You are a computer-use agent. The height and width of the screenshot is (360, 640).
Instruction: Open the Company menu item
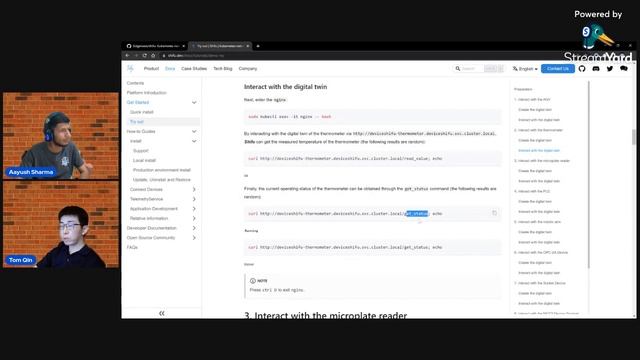click(x=248, y=69)
